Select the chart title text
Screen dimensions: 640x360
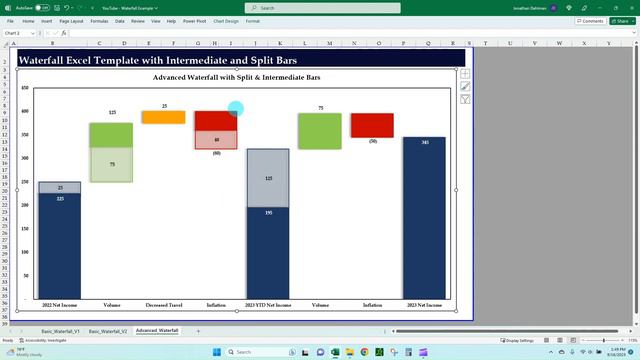pyautogui.click(x=236, y=77)
